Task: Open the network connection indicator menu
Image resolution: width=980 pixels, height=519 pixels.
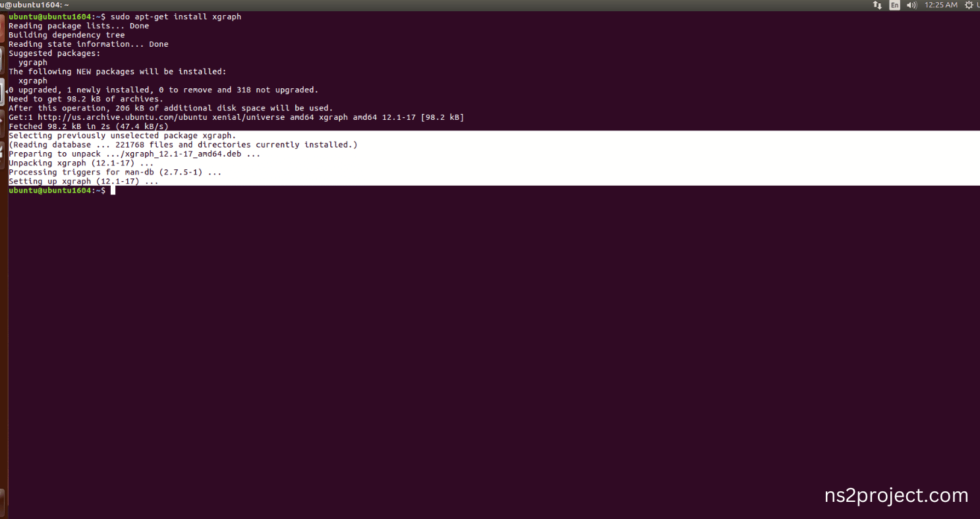Action: pyautogui.click(x=877, y=5)
